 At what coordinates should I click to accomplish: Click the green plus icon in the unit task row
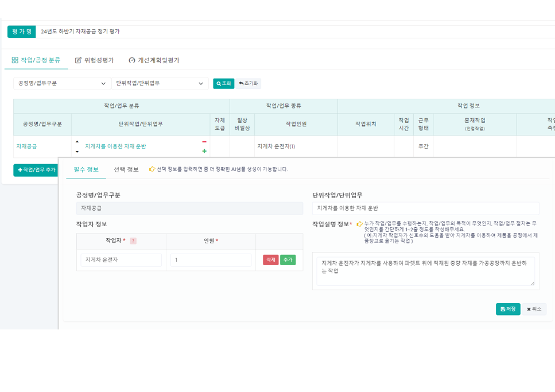coord(204,152)
